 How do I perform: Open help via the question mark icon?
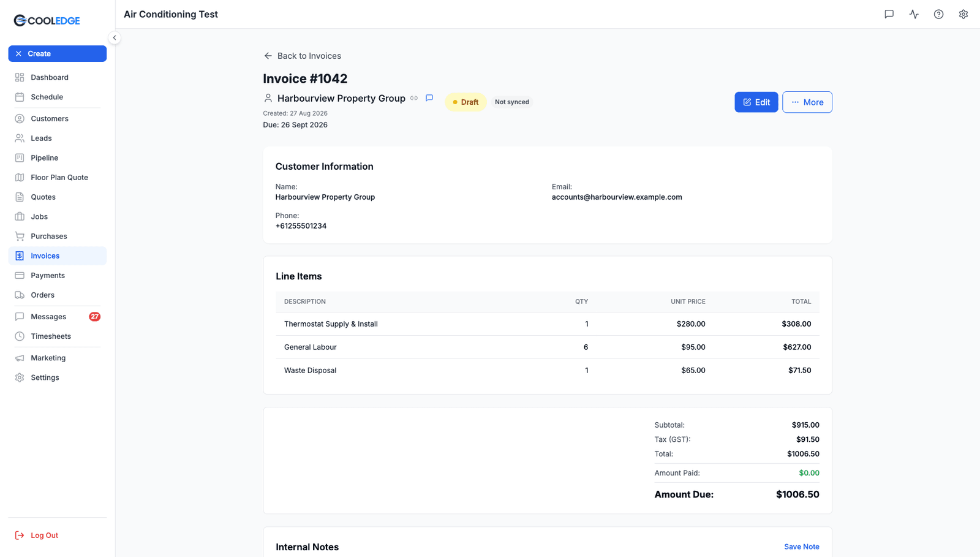(938, 14)
